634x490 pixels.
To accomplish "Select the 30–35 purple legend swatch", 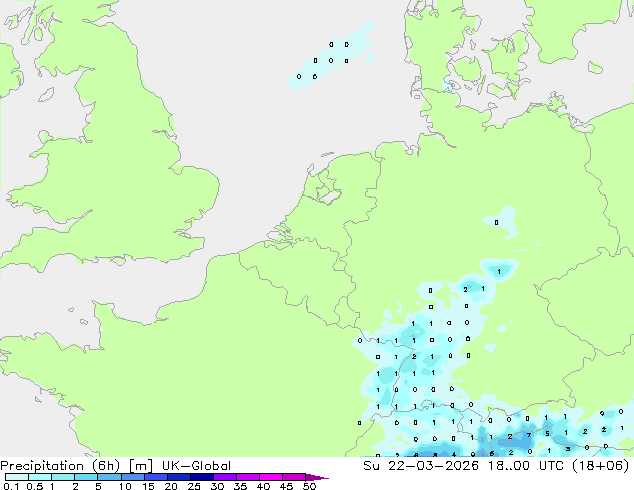I will click(224, 477).
